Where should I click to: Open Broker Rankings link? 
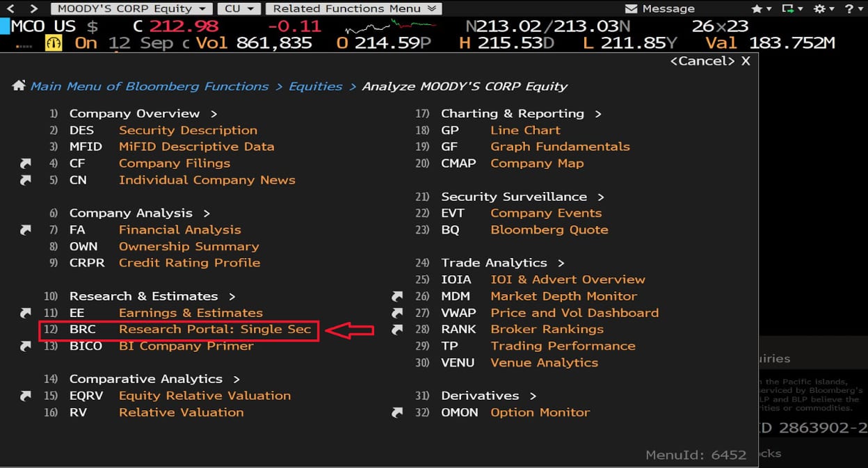(x=547, y=330)
